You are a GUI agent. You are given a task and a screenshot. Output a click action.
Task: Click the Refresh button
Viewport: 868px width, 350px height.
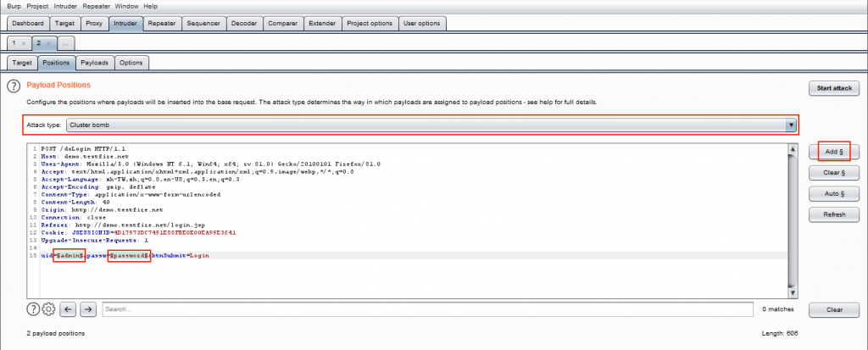pyautogui.click(x=834, y=214)
